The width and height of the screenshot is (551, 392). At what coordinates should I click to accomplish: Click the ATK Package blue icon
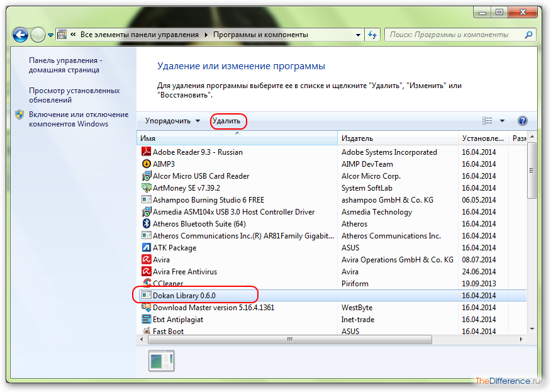pyautogui.click(x=146, y=248)
